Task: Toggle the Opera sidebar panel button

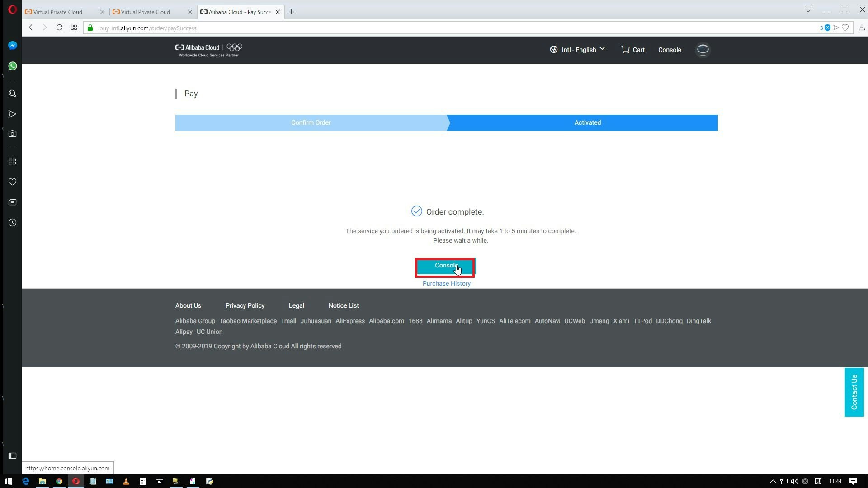Action: (x=13, y=455)
